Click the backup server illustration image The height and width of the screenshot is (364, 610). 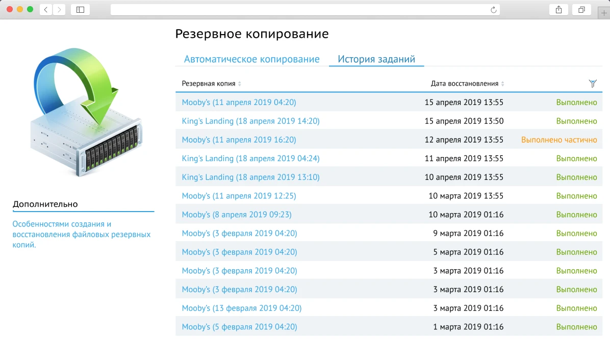click(x=85, y=112)
